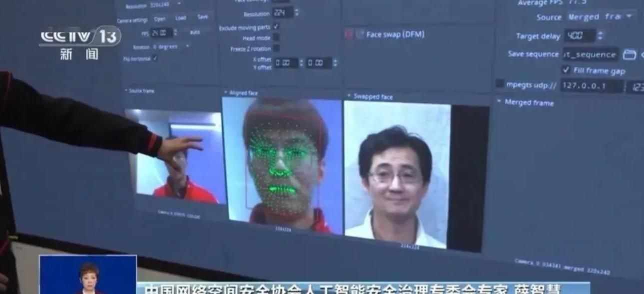Enable the Head mode checkbox
Viewport: 644px width, 294px height.
[x=276, y=37]
